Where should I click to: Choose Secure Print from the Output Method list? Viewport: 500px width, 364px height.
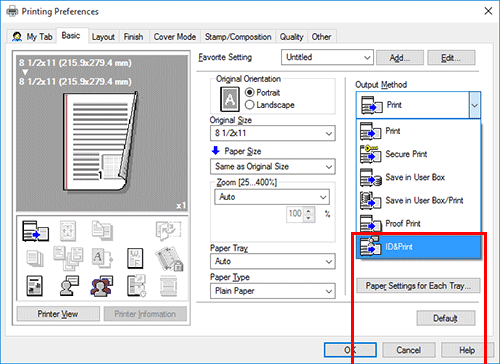[418, 154]
